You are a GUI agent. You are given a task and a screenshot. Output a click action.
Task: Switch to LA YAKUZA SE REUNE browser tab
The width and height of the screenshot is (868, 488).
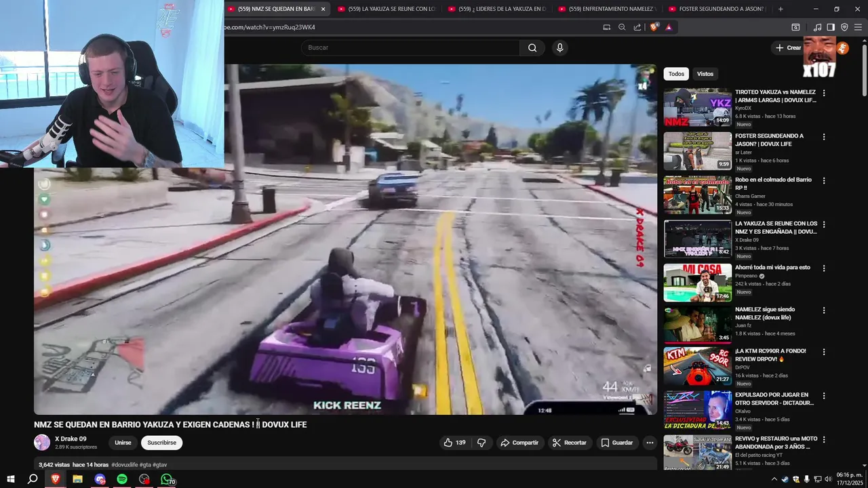[x=387, y=9]
